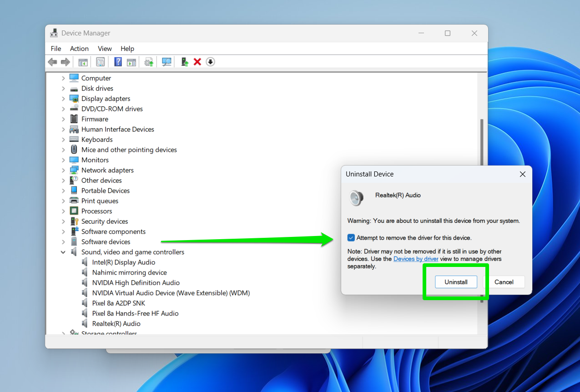Select the Other devices label

coord(101,181)
